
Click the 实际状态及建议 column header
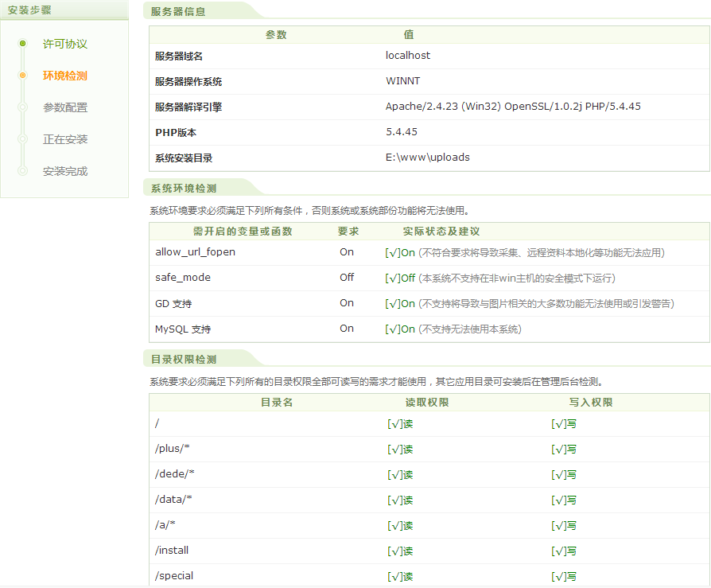pos(441,232)
